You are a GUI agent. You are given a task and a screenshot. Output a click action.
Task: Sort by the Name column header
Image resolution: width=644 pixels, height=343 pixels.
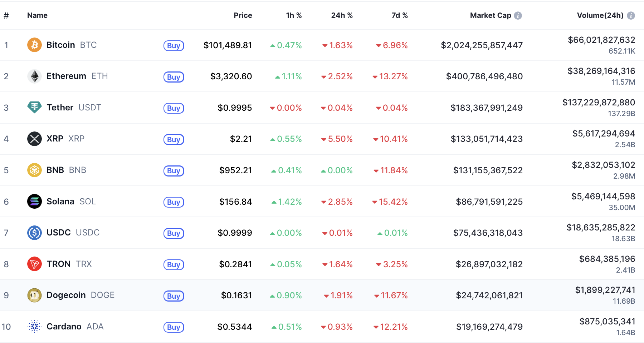37,15
